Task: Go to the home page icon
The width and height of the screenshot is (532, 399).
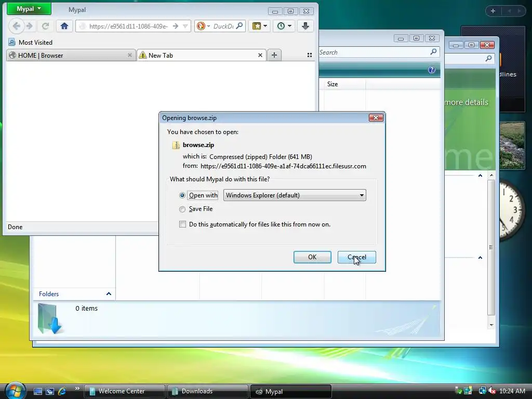Action: (64, 26)
